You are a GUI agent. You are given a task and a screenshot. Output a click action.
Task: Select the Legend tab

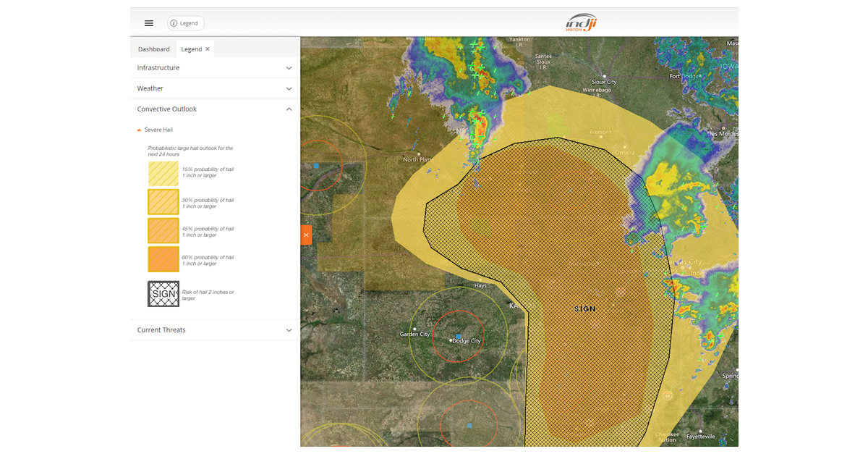(x=190, y=49)
